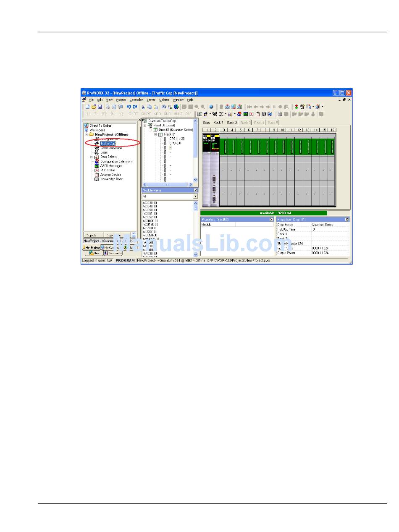399x532 pixels.
Task: Select CPS114-20 in the rack tree
Action: [x=177, y=139]
